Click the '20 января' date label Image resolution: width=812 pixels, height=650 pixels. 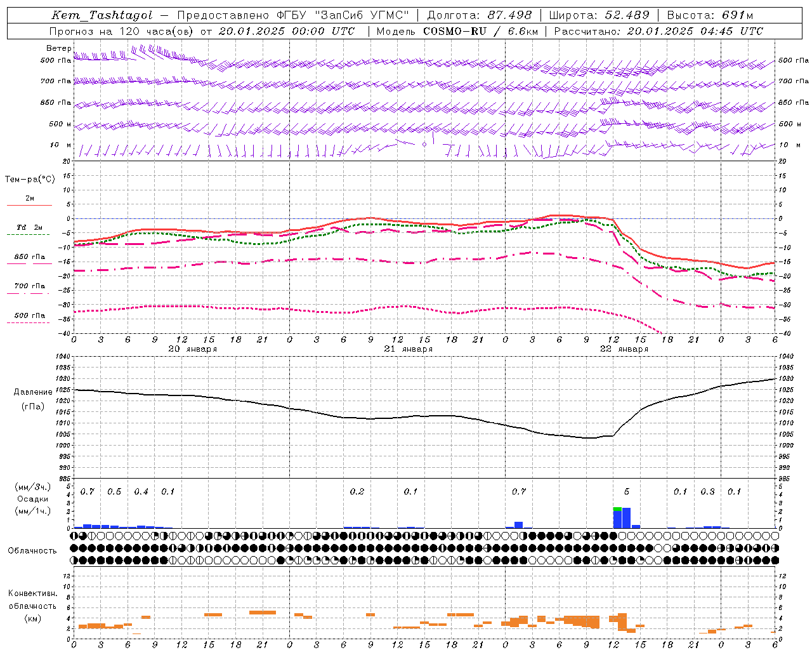tap(193, 349)
